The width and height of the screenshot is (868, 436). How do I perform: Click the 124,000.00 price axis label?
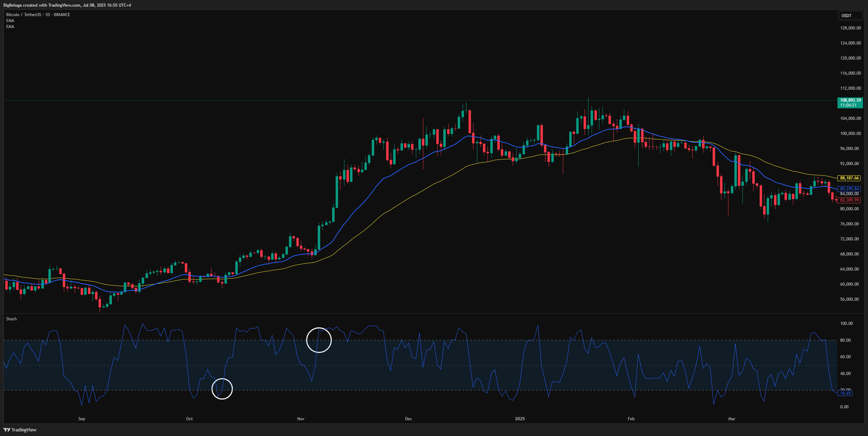point(850,43)
